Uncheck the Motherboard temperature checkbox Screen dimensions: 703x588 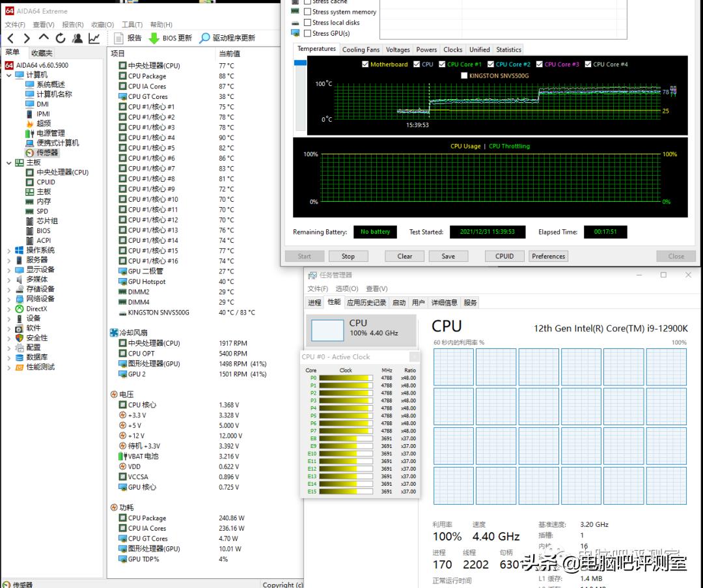click(x=365, y=64)
